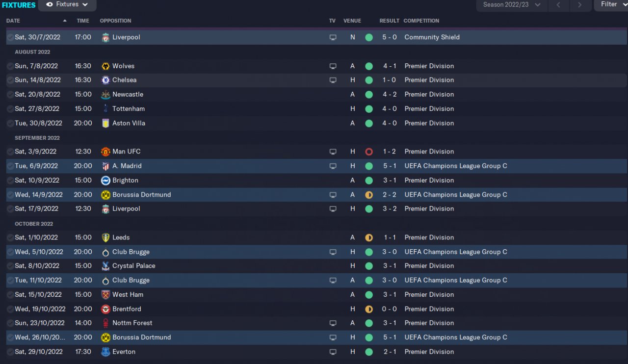Click the Man UFC club crest

[105, 152]
